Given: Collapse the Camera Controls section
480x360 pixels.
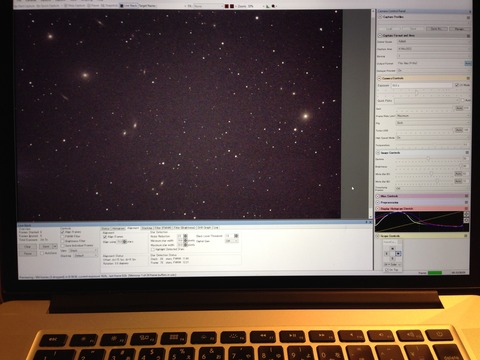Looking at the screenshot, I should (x=379, y=78).
